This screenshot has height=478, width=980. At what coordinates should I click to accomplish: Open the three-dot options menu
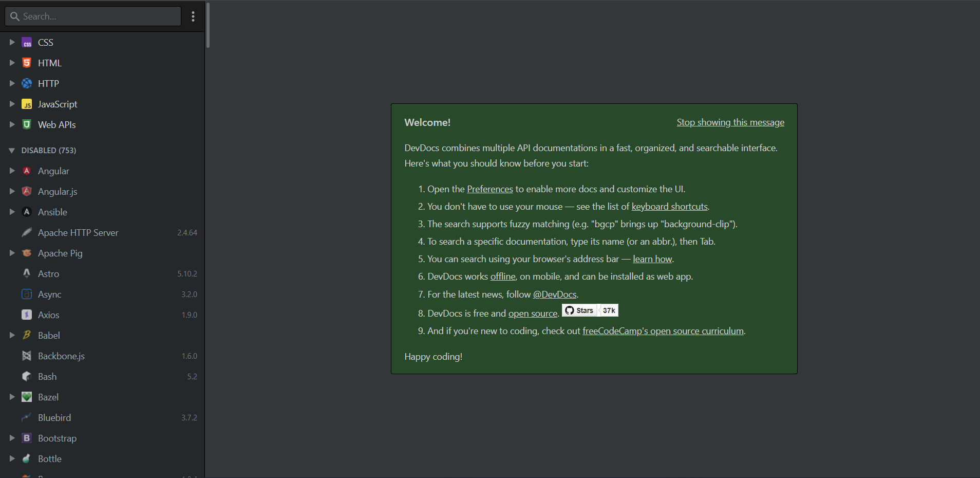pos(193,16)
